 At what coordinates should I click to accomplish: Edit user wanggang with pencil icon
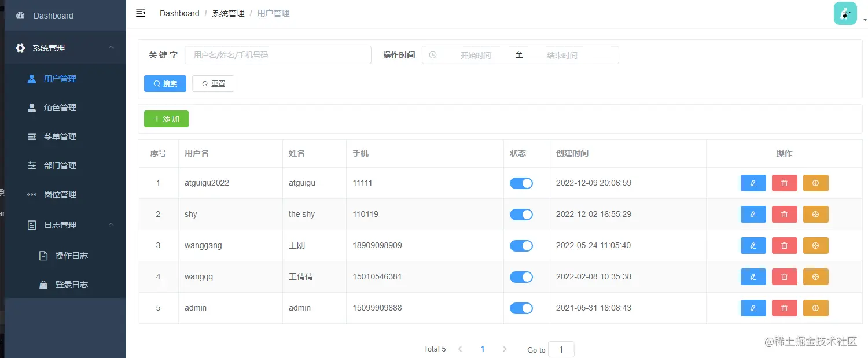click(753, 245)
